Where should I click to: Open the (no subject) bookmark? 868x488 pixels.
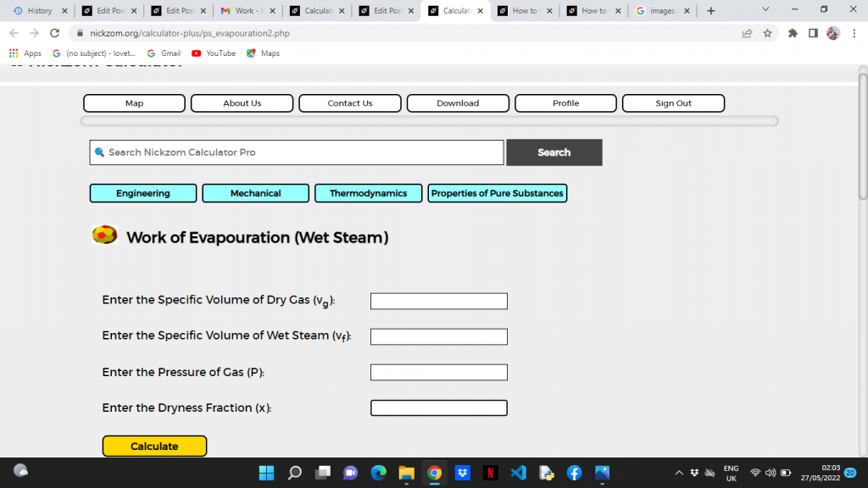94,53
